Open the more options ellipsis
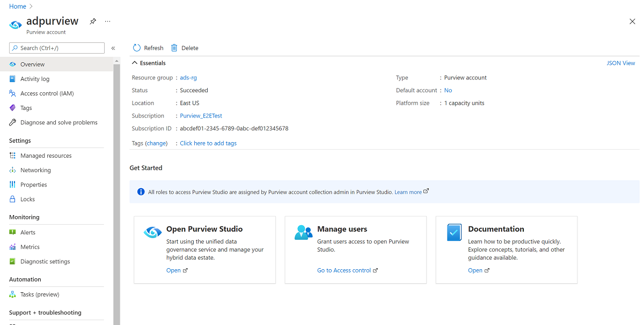The width and height of the screenshot is (644, 325). pyautogui.click(x=108, y=21)
